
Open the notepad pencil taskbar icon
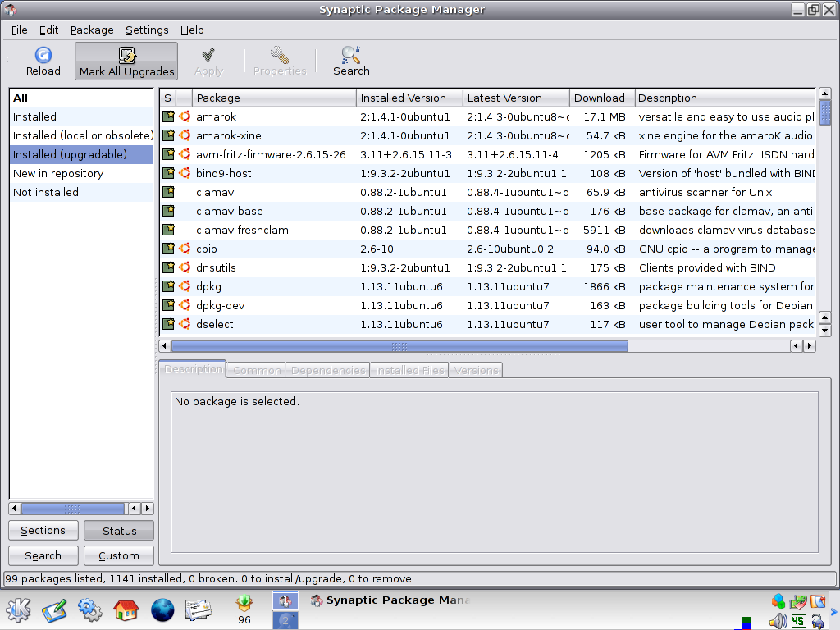pos(54,610)
